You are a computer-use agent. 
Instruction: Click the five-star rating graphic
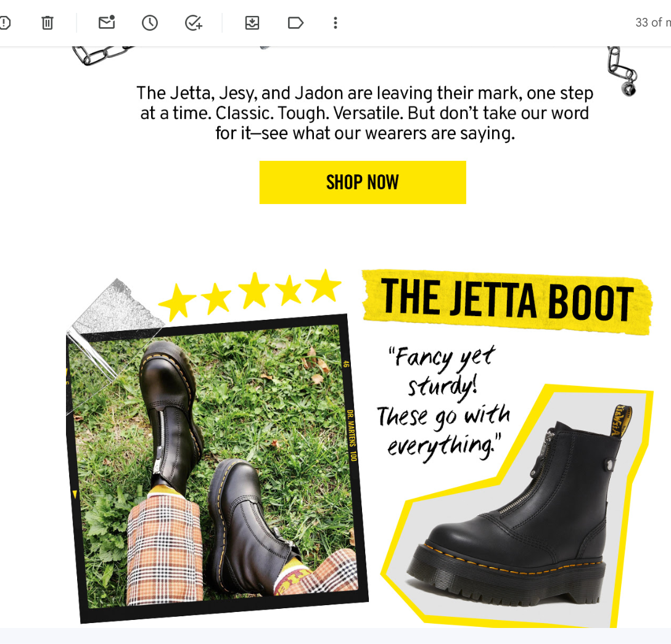pos(250,294)
